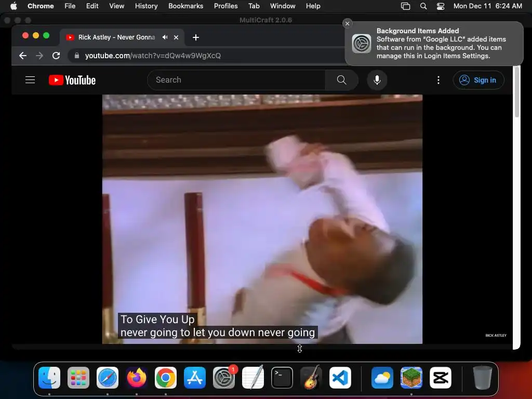
Task: Click the video caption text overlay
Action: point(218,326)
